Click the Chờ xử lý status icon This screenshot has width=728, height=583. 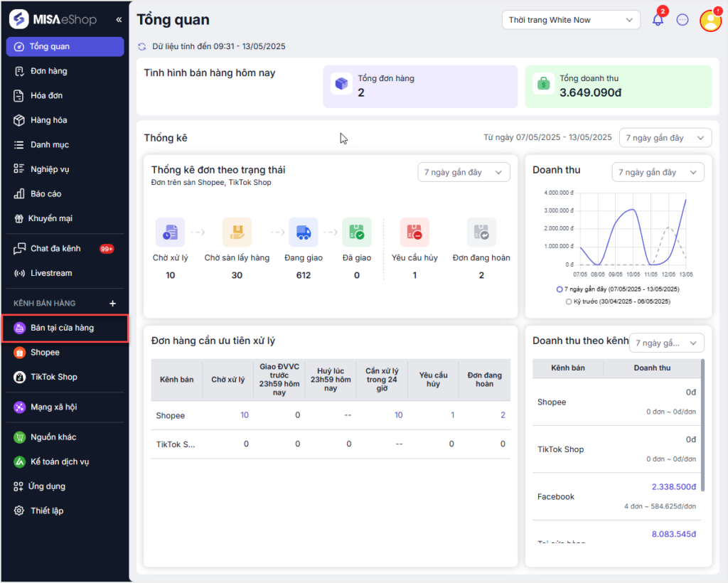pos(170,232)
